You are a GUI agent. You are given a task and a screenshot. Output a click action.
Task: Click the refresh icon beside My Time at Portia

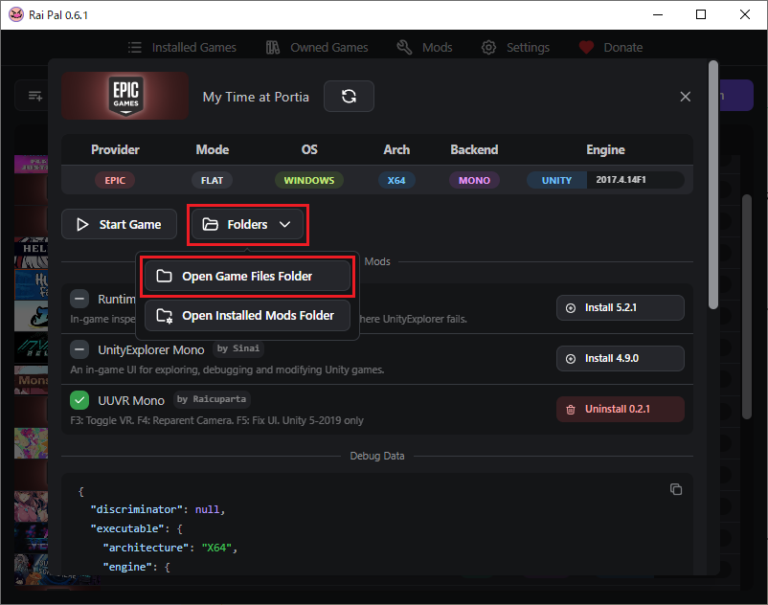tap(349, 97)
